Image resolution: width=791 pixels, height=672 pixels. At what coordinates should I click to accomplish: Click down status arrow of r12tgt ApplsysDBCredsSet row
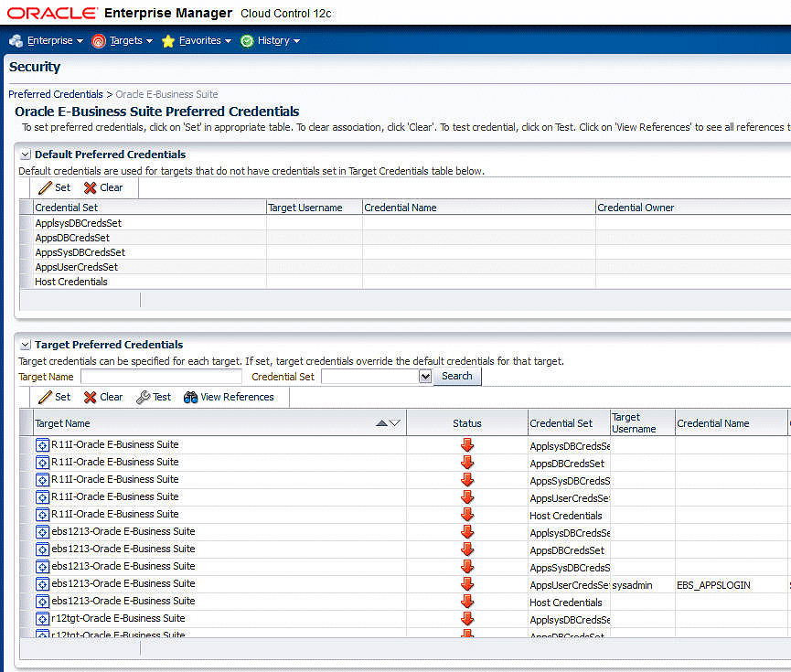[x=467, y=619]
